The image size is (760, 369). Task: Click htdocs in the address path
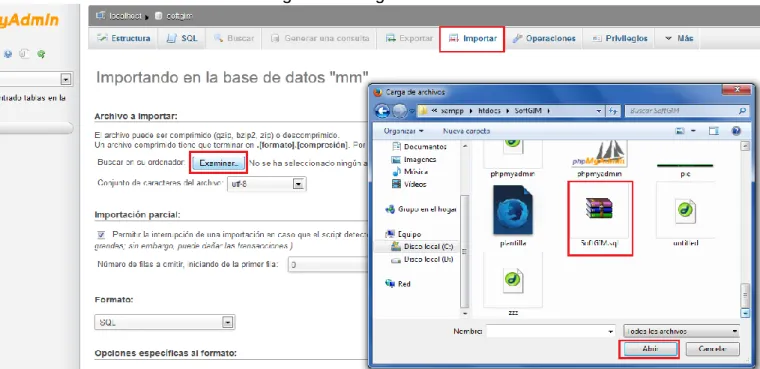coord(488,111)
